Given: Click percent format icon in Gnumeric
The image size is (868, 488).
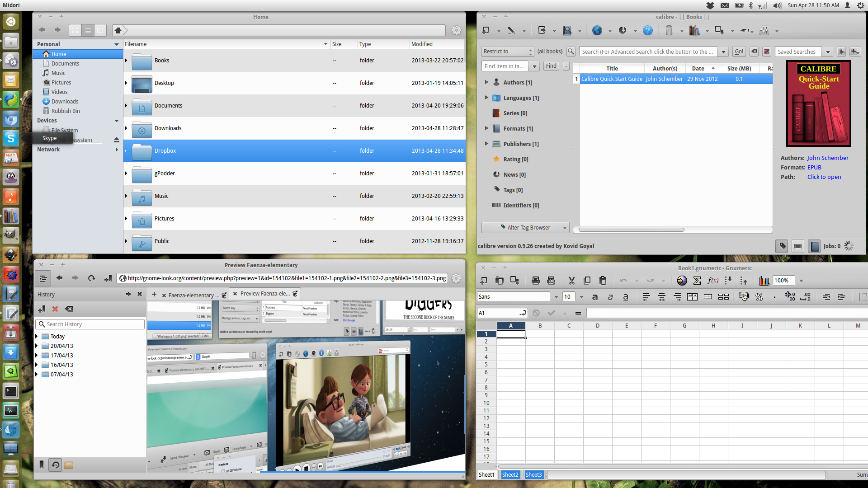Looking at the screenshot, I should tap(759, 297).
